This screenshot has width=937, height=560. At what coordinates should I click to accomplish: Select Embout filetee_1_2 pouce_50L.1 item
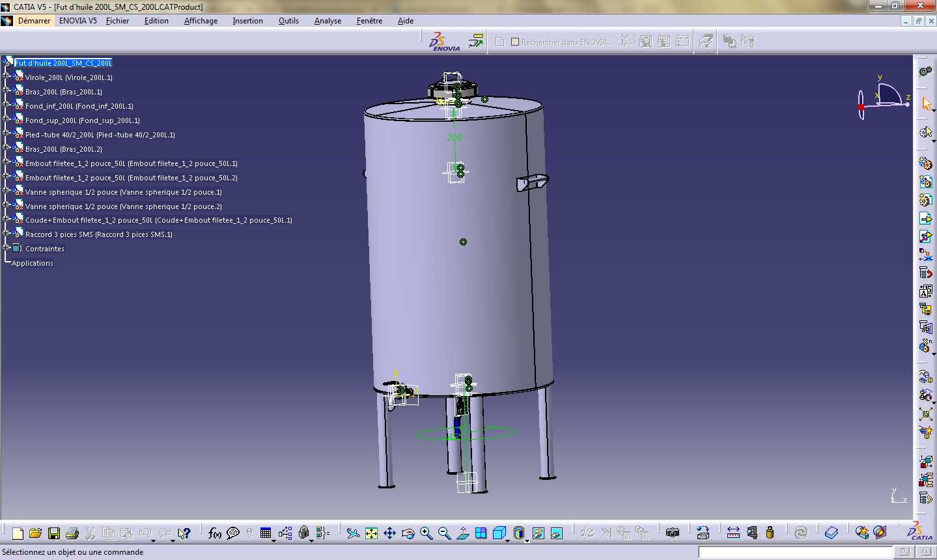(132, 163)
